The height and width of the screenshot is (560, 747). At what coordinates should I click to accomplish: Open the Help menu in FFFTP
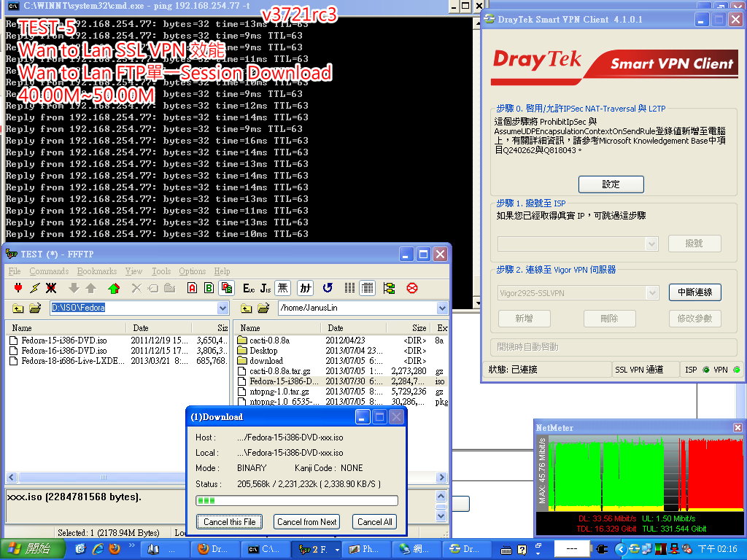coord(222,271)
